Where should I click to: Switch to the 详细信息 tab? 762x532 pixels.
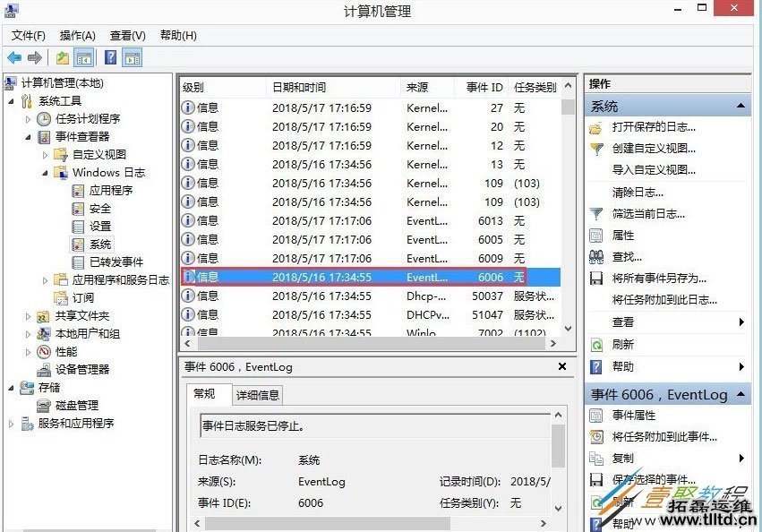(x=258, y=394)
